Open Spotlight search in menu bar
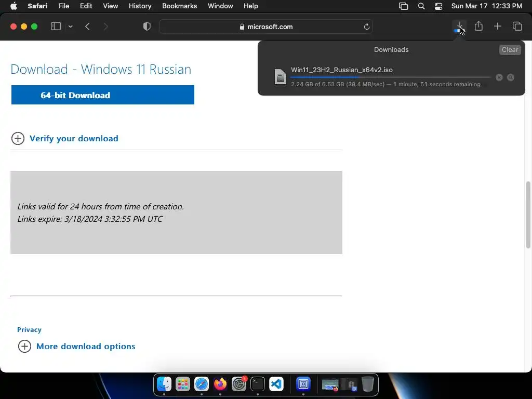Viewport: 532px width, 399px height. click(x=421, y=6)
